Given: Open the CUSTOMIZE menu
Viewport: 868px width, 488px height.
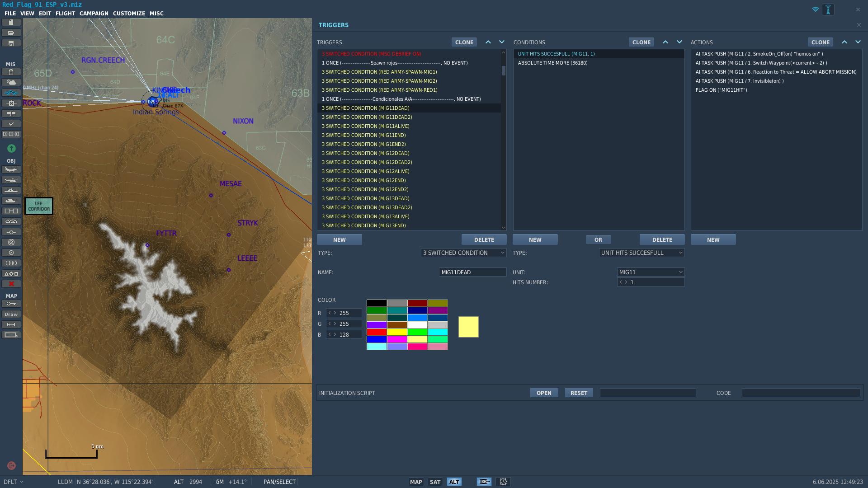Looking at the screenshot, I should 129,14.
